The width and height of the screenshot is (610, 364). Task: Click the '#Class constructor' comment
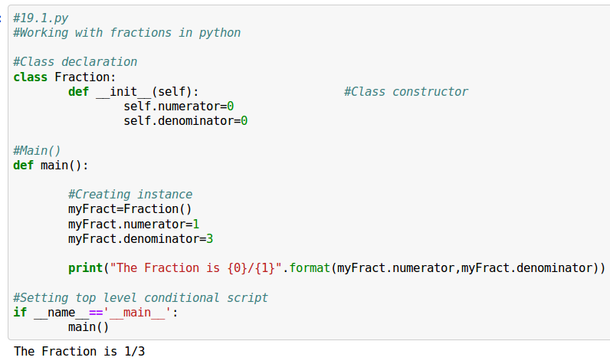pyautogui.click(x=405, y=92)
